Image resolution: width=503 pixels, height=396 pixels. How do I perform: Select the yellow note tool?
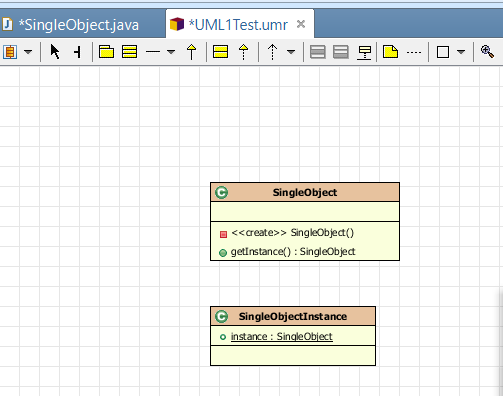point(390,52)
